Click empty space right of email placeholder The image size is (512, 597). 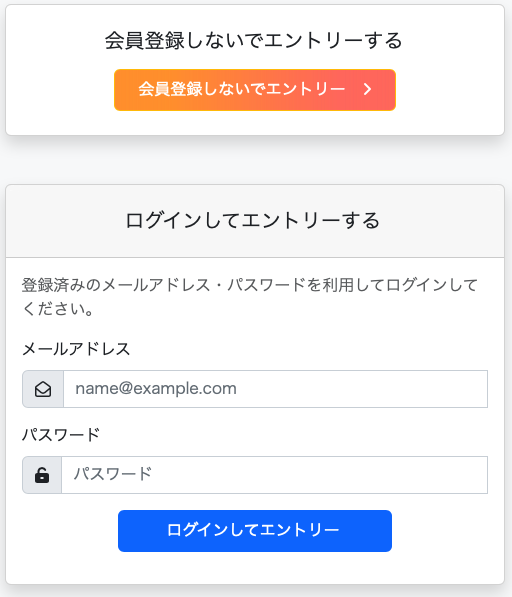click(x=362, y=389)
